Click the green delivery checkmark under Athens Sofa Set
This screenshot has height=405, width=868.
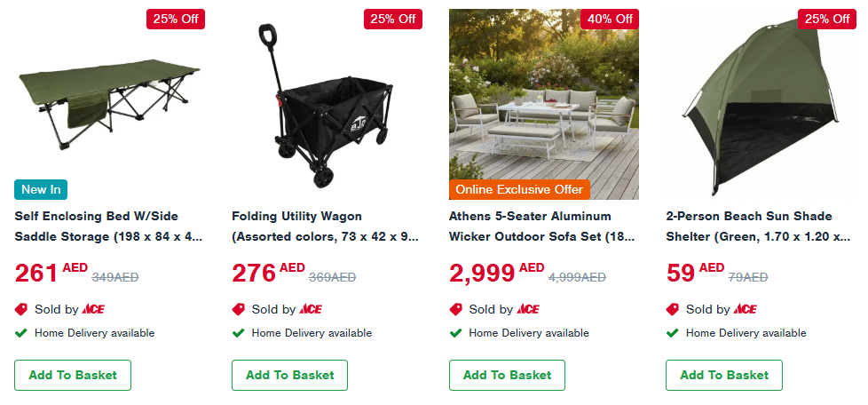tap(456, 333)
